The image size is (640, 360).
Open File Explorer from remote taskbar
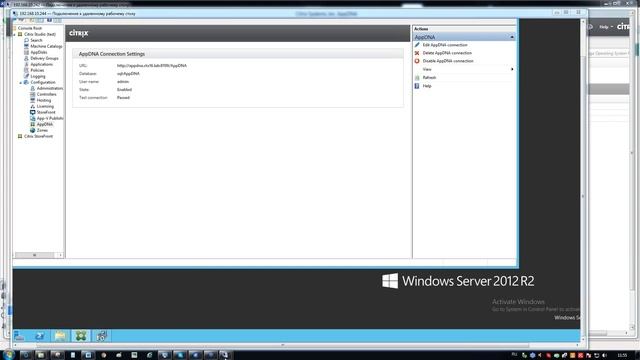click(60, 336)
